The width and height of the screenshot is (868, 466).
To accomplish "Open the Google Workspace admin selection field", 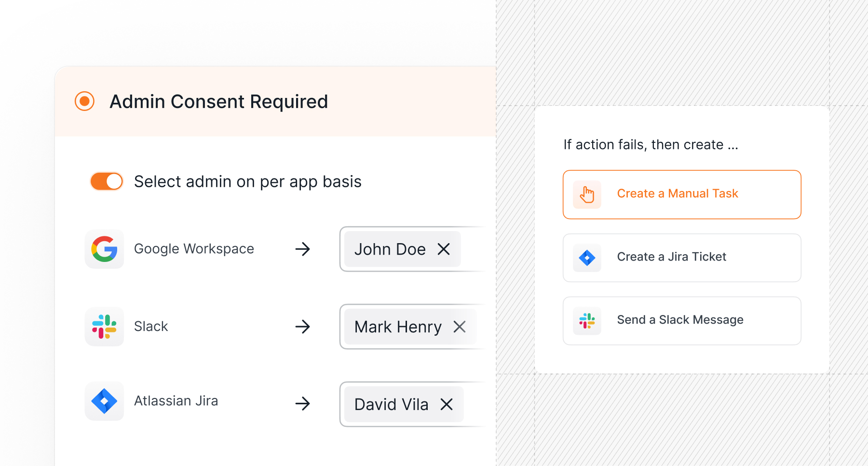I will point(412,249).
